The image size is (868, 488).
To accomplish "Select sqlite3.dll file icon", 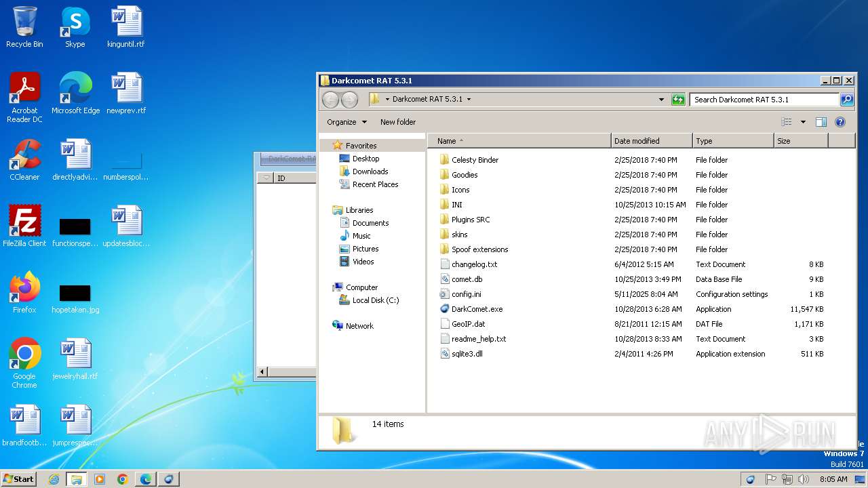I will [x=445, y=354].
